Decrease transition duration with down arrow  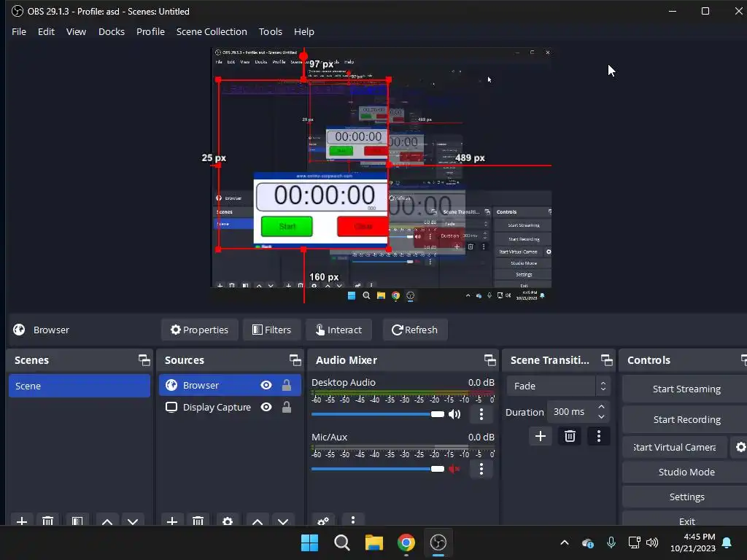point(602,417)
